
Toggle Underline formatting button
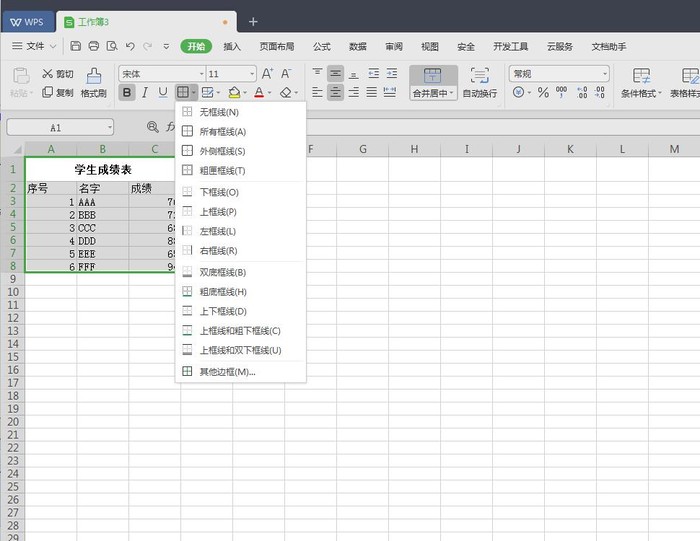[x=163, y=93]
